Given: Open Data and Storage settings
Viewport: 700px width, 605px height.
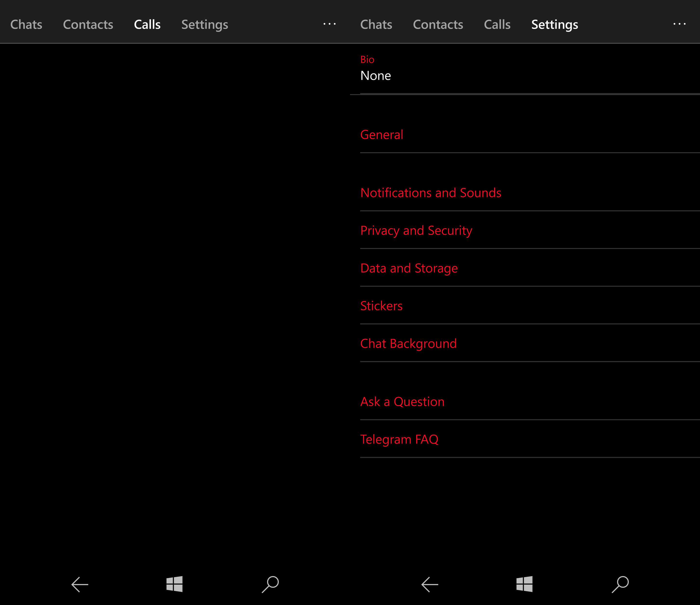Looking at the screenshot, I should (530, 268).
